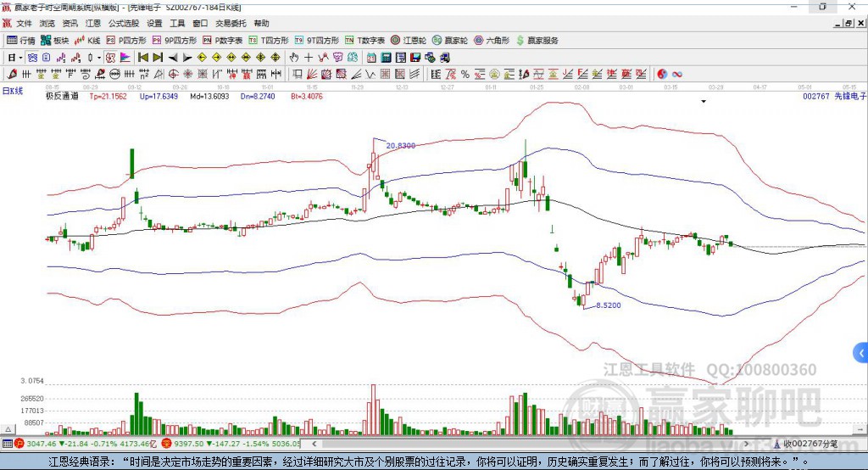Image resolution: width=868 pixels, height=470 pixels.
Task: Click the 极反通道 indicator label
Action: click(62, 96)
